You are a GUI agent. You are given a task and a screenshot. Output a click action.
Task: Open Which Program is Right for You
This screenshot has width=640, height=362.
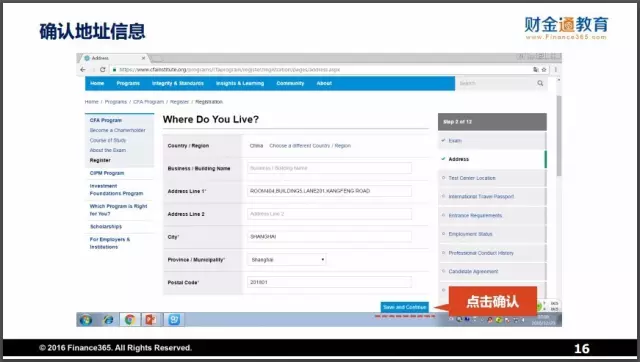(x=118, y=210)
